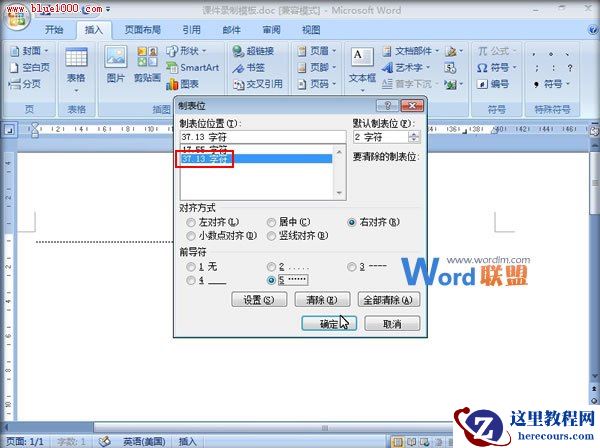Confirm with the OK (确定) button
The height and width of the screenshot is (448, 600).
tap(329, 324)
